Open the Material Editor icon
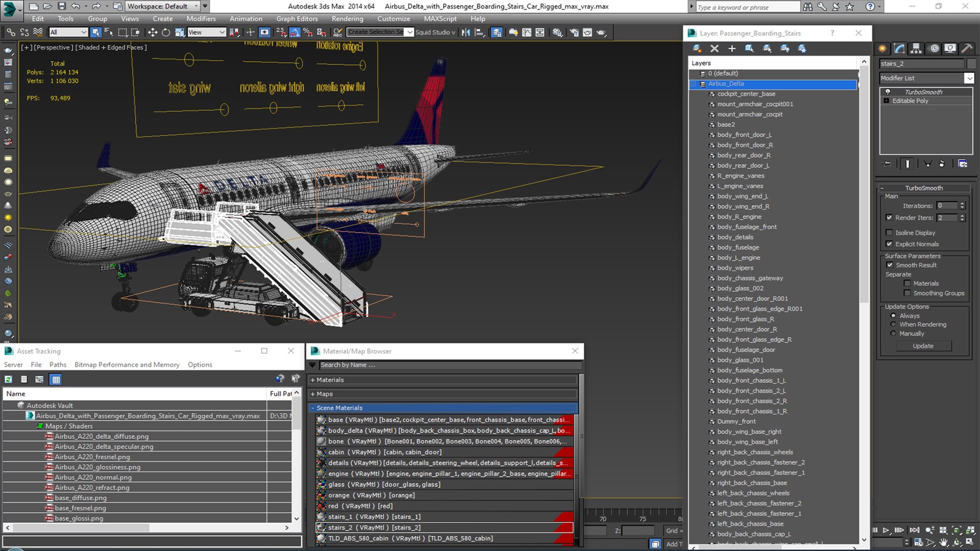The height and width of the screenshot is (551, 980). 557,32
